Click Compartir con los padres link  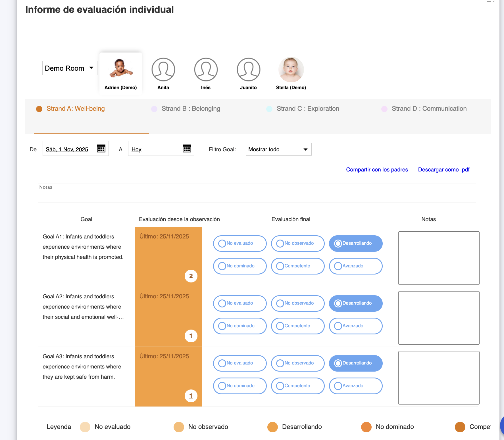(377, 169)
